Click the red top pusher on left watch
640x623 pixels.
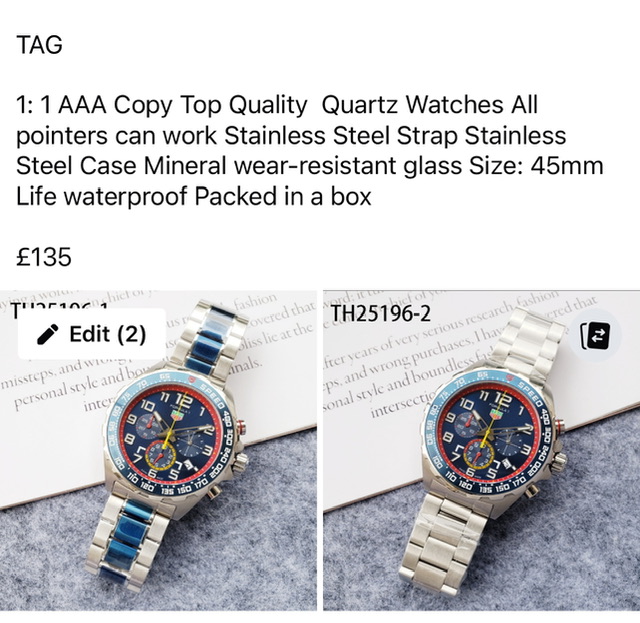(241, 428)
